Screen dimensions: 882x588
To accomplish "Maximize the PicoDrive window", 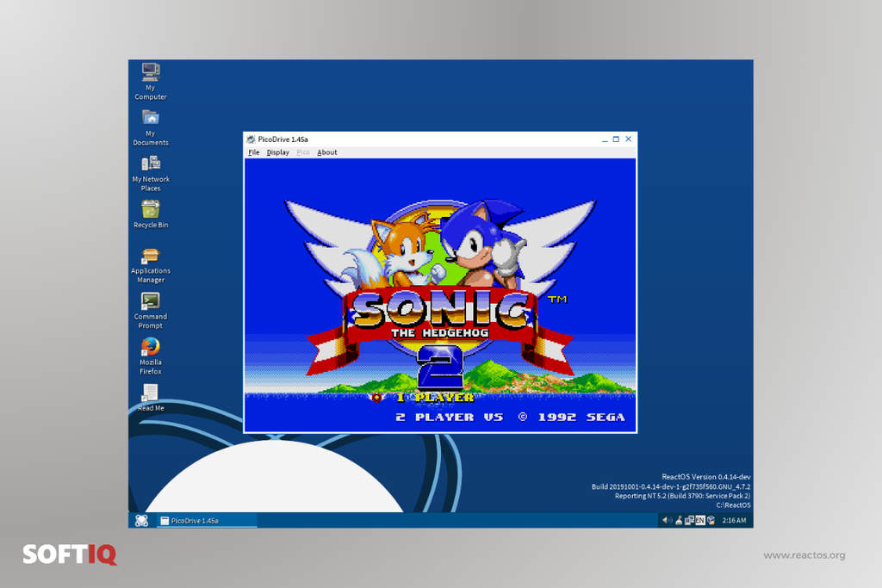I will tap(616, 139).
